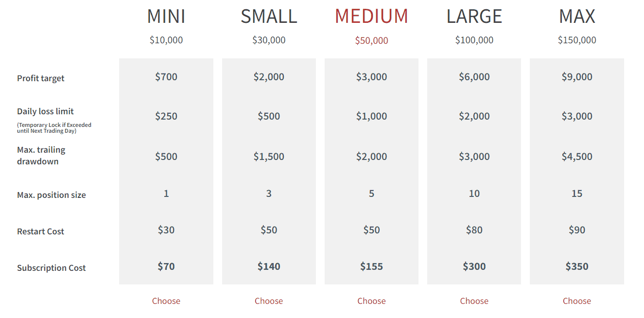Choose the LARGE plan
Image resolution: width=644 pixels, height=318 pixels.
click(x=474, y=301)
